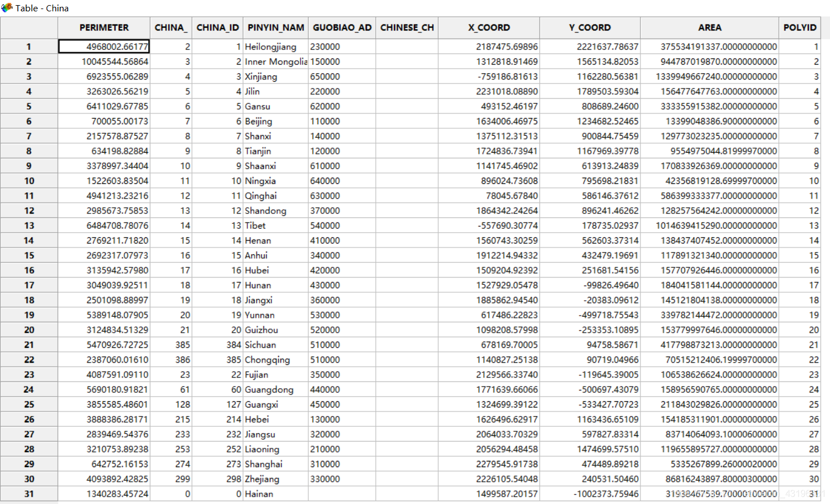Click GUOBIAO_AD cell 230000
The image size is (830, 504).
pos(342,47)
